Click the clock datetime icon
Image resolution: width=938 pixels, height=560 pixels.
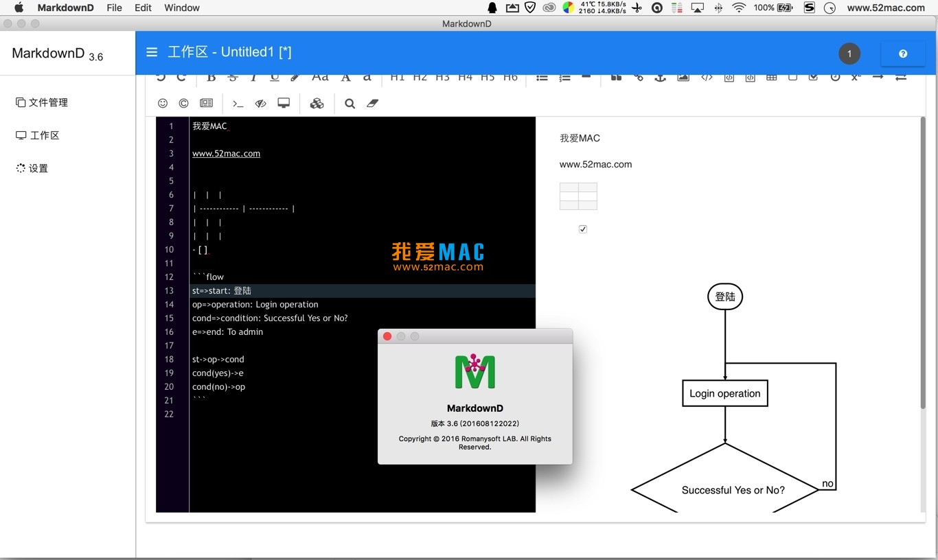(835, 77)
